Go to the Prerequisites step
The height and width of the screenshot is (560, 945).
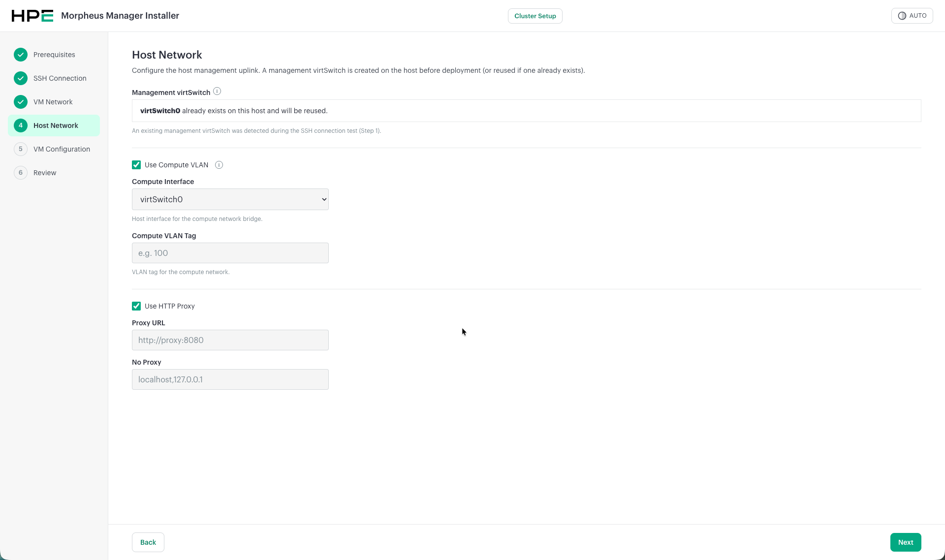(54, 55)
